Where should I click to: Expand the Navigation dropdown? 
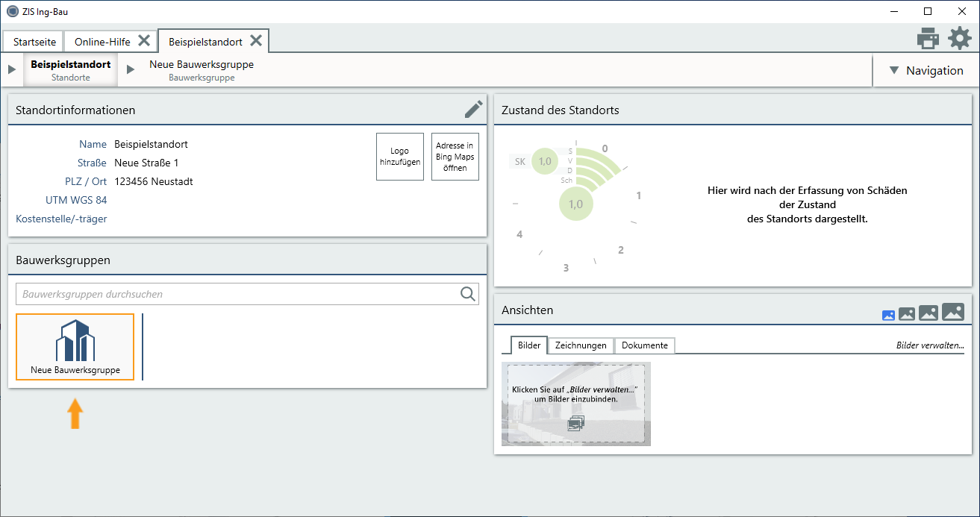tap(926, 70)
